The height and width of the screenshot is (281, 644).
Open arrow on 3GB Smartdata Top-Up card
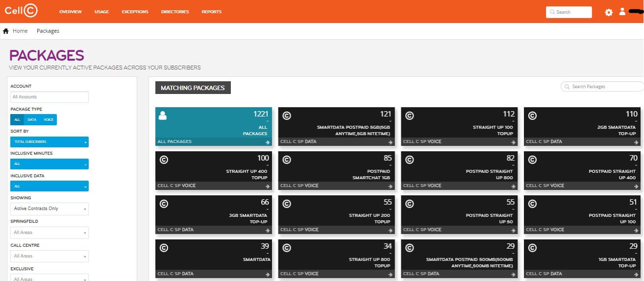click(x=268, y=230)
